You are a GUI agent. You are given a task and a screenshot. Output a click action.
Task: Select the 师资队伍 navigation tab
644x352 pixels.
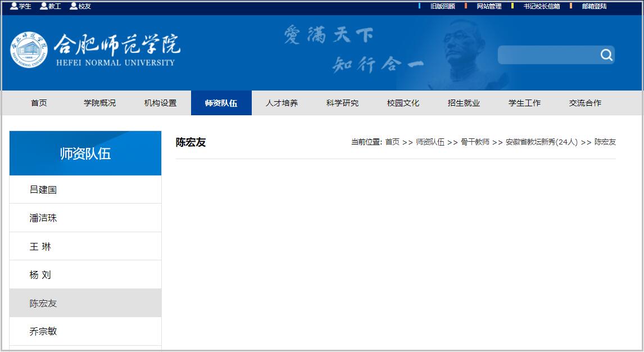tap(221, 103)
